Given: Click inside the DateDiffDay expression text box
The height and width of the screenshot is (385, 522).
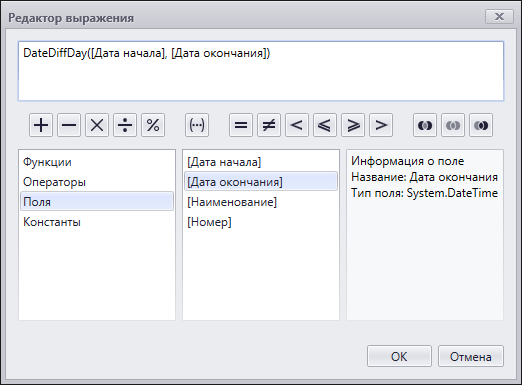Looking at the screenshot, I should click(261, 71).
